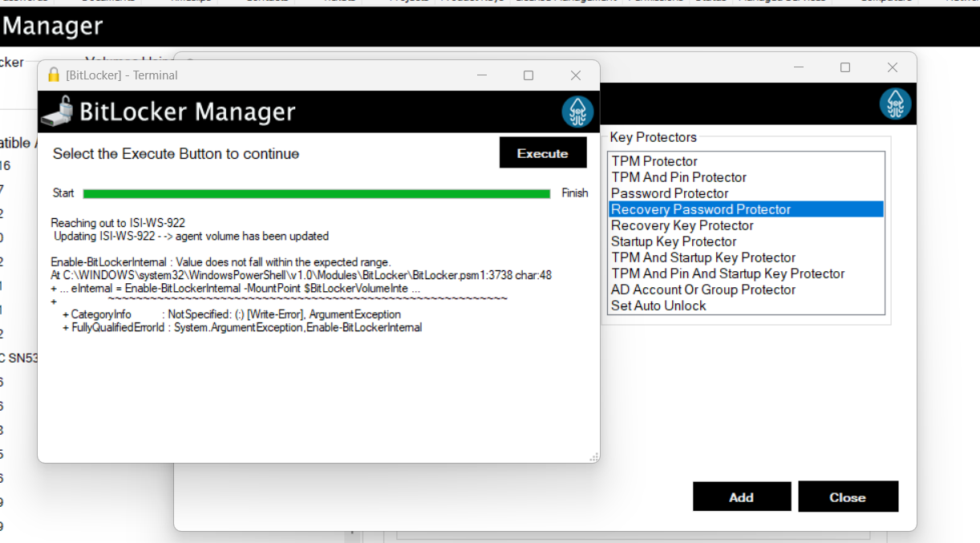Select TPM Protector in the list

pyautogui.click(x=746, y=161)
